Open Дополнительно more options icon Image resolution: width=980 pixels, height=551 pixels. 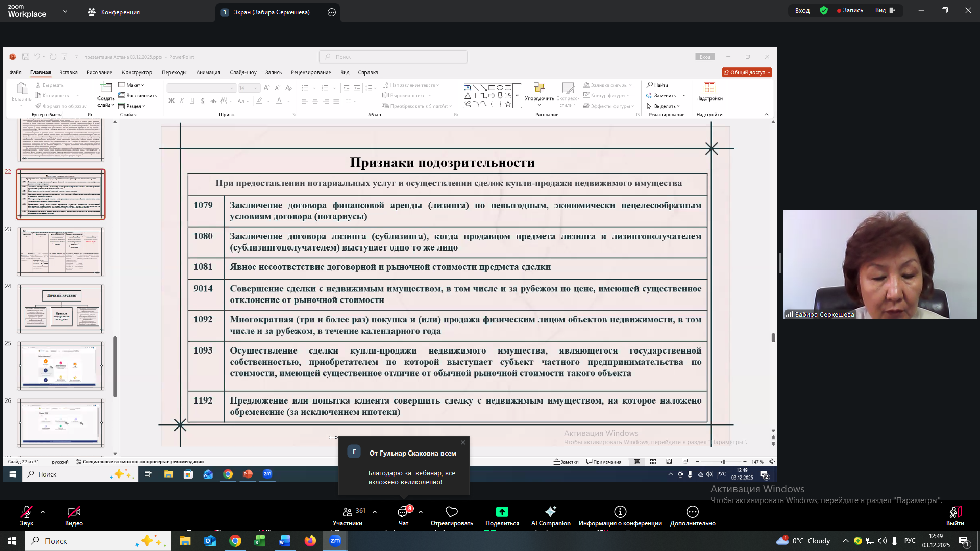(x=692, y=512)
